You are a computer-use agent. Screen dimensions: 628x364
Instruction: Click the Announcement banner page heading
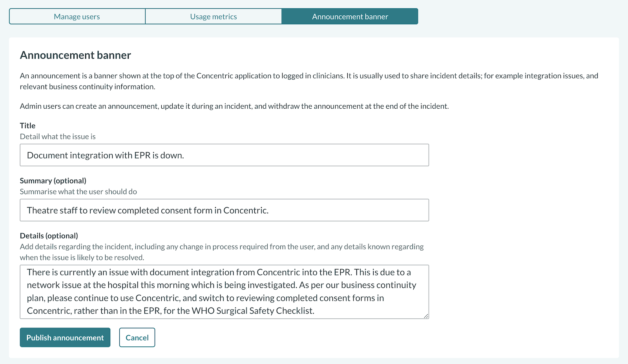point(75,55)
